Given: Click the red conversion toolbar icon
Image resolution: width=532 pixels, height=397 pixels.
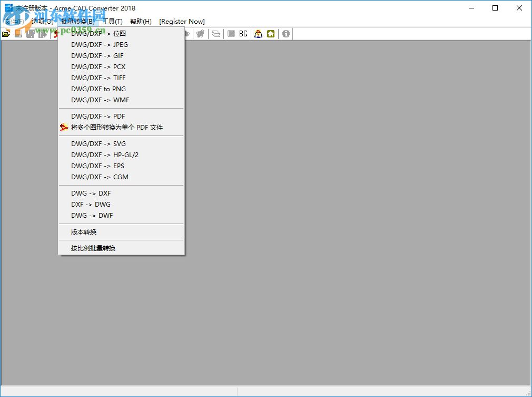Looking at the screenshot, I should 55,34.
